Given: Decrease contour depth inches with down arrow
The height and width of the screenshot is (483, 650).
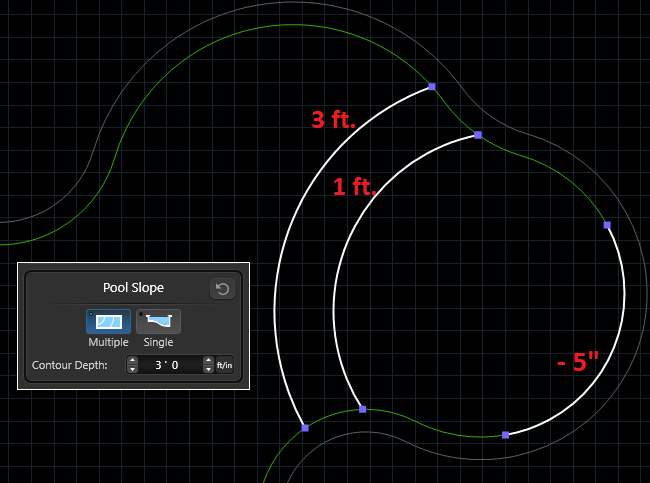Looking at the screenshot, I should coord(208,369).
